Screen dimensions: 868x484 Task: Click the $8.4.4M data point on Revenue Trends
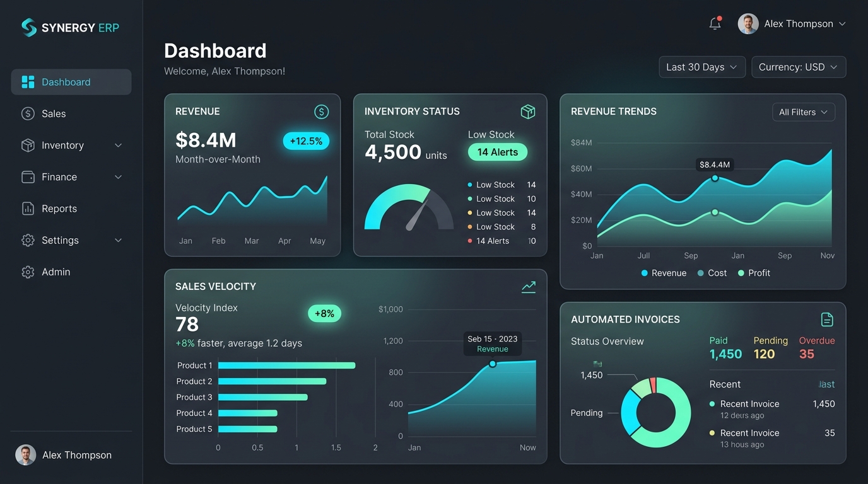715,178
